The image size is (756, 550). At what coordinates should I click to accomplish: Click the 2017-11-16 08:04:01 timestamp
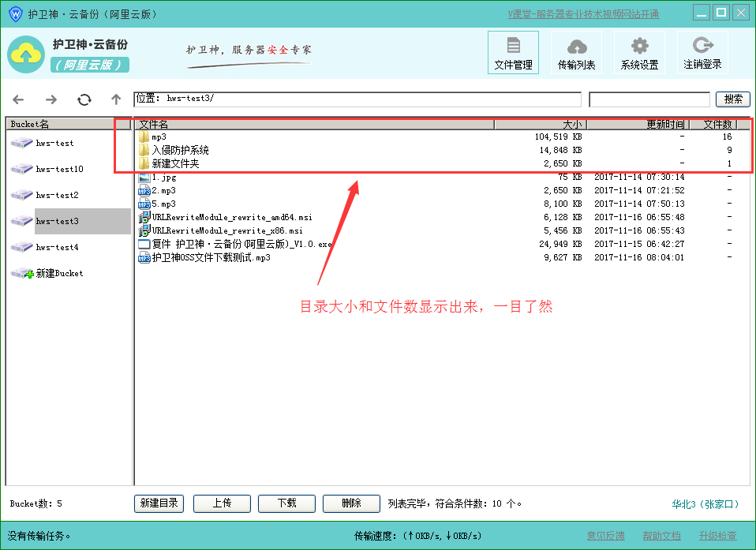[x=639, y=258]
